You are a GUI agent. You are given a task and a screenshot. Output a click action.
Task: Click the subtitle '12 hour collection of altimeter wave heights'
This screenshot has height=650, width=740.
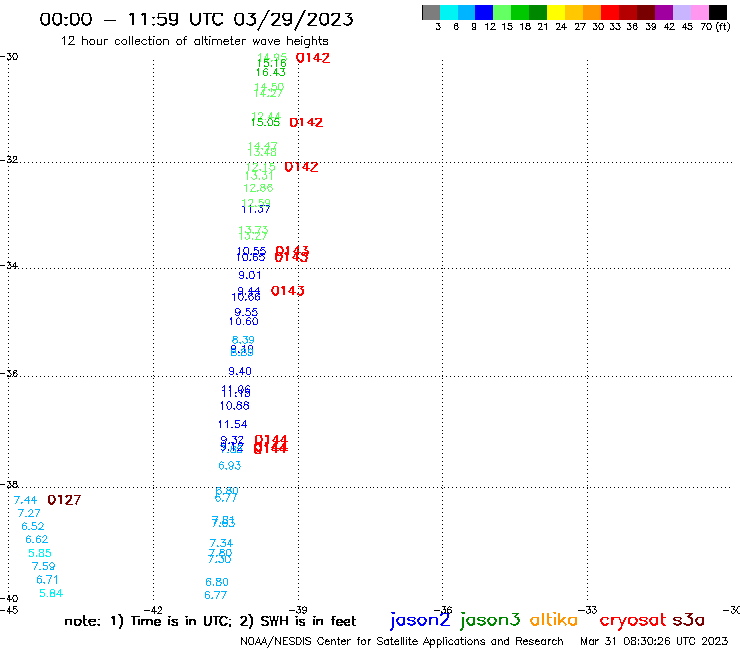click(x=194, y=41)
